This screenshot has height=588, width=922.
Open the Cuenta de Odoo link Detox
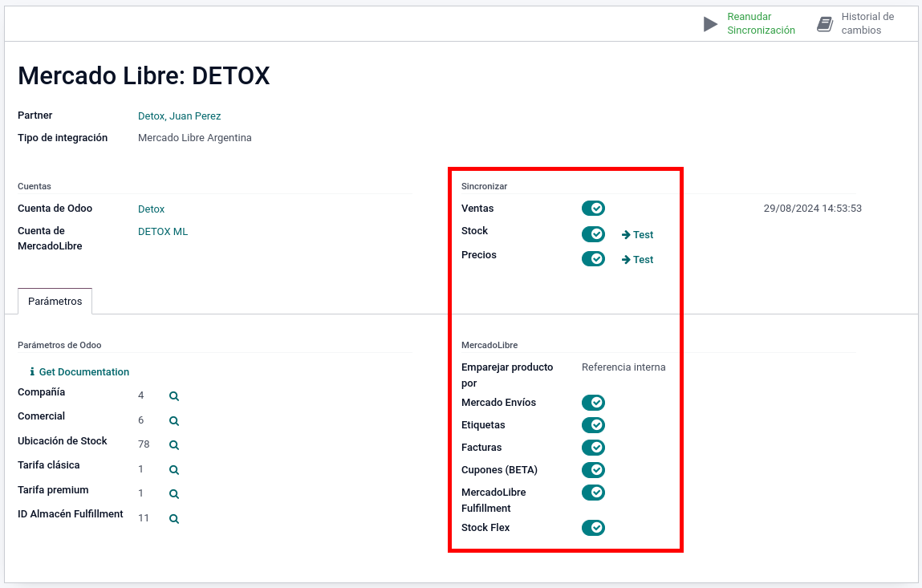coord(151,209)
